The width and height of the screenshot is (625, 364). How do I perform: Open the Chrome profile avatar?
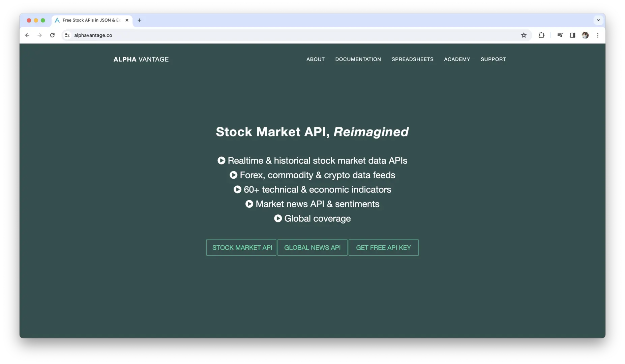click(x=585, y=35)
